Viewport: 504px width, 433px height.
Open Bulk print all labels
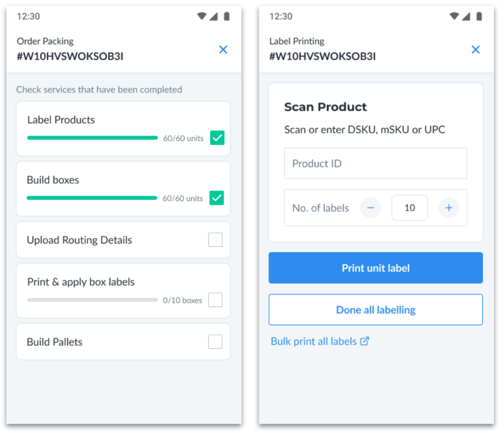(315, 341)
